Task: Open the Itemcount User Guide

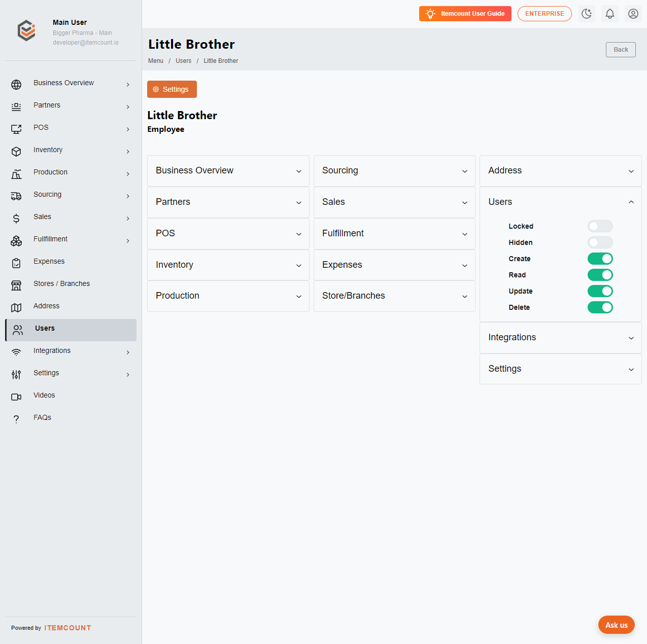Action: point(465,14)
